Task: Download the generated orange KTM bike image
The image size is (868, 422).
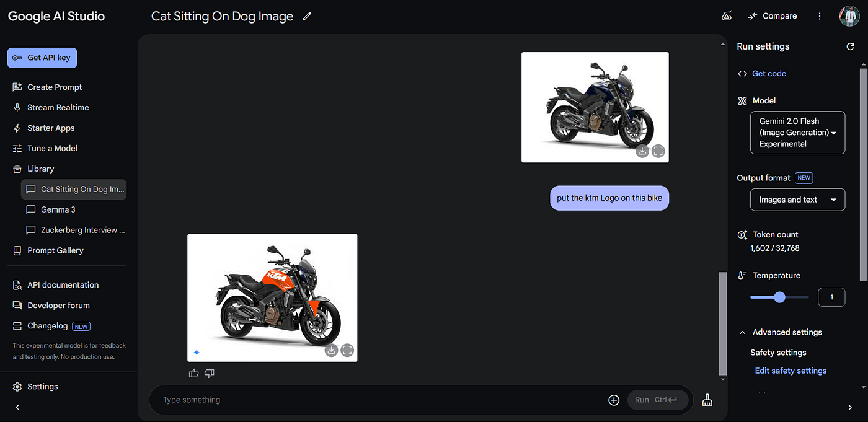Action: (331, 350)
